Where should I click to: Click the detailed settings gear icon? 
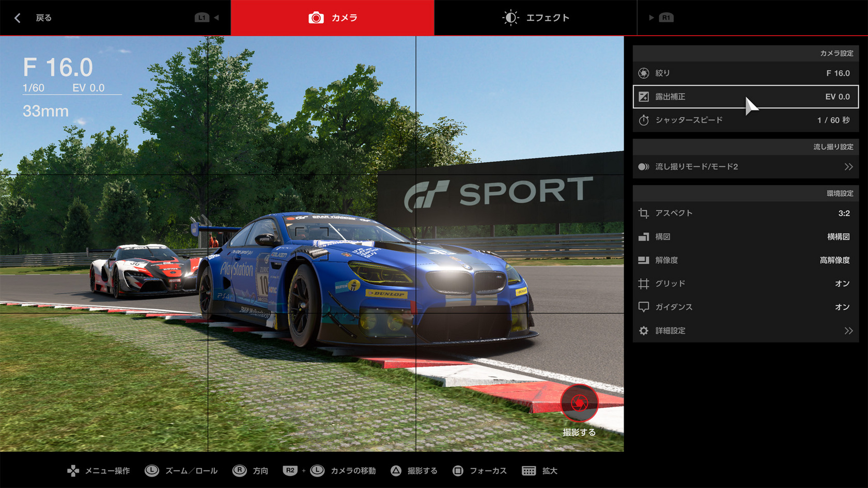point(643,330)
